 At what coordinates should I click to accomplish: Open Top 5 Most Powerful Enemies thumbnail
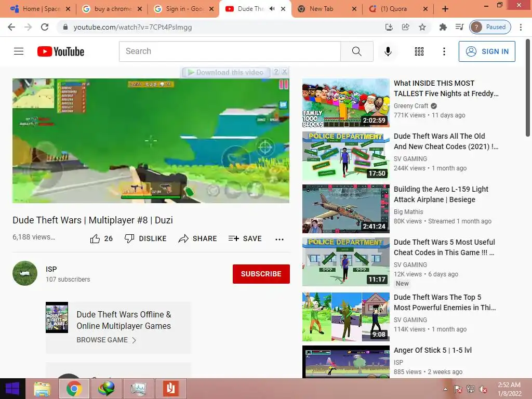[345, 317]
